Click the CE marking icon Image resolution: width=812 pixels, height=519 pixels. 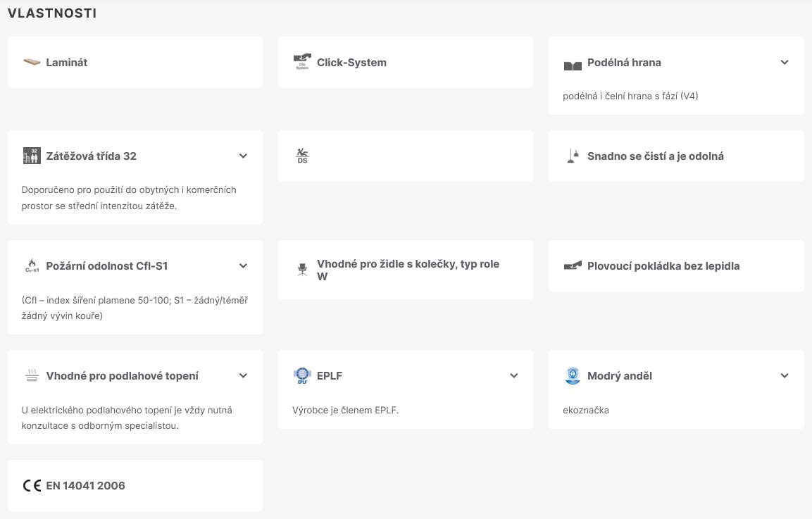point(32,485)
